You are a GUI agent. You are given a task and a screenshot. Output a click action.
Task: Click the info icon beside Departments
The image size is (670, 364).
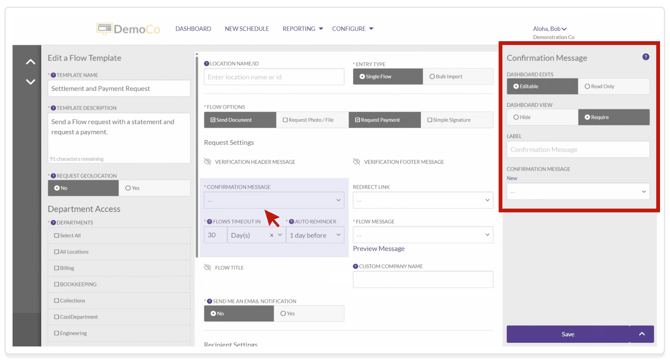(53, 223)
